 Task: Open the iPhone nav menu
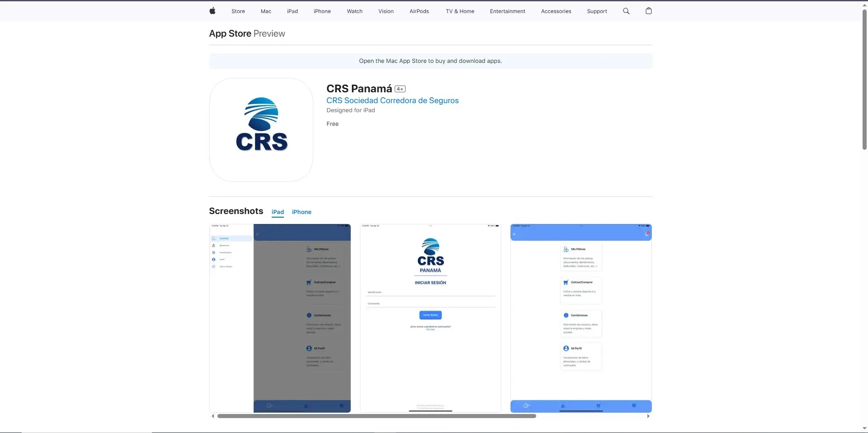pos(322,11)
